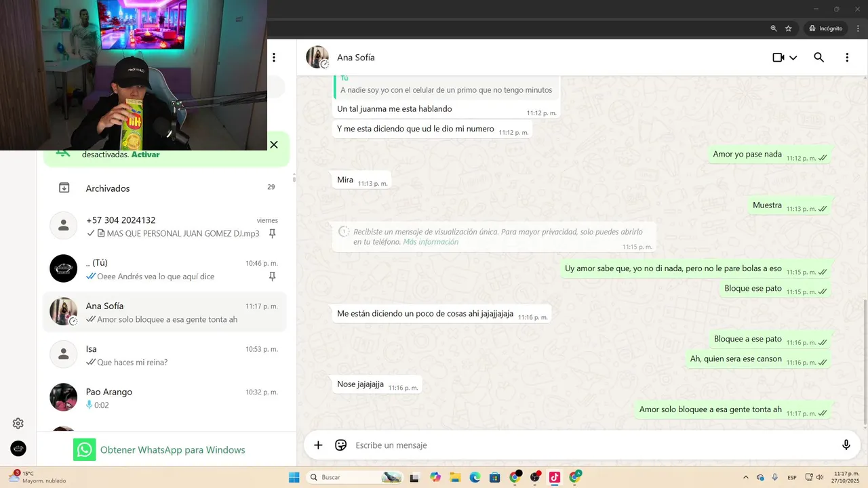Open the Windows Start menu

pyautogui.click(x=294, y=477)
